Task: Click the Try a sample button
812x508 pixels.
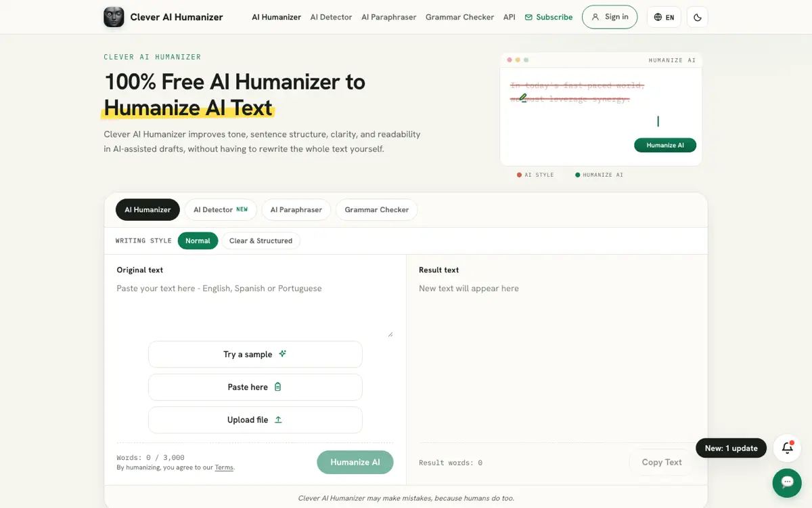Action: coord(255,354)
